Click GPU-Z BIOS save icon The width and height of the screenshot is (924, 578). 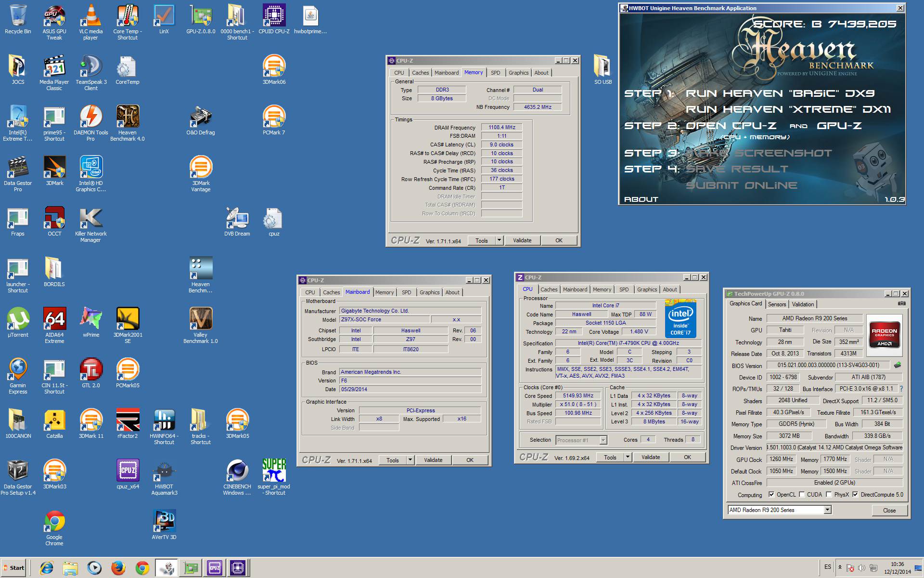897,365
